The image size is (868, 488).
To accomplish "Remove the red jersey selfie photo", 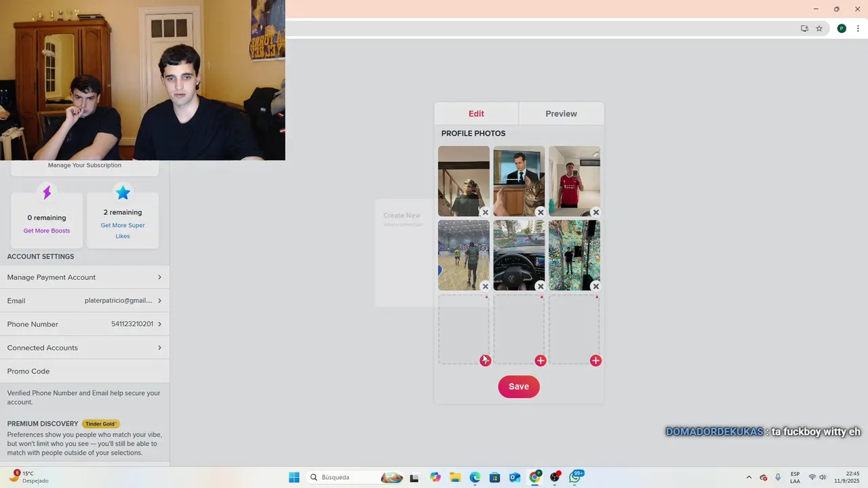I will tap(595, 212).
